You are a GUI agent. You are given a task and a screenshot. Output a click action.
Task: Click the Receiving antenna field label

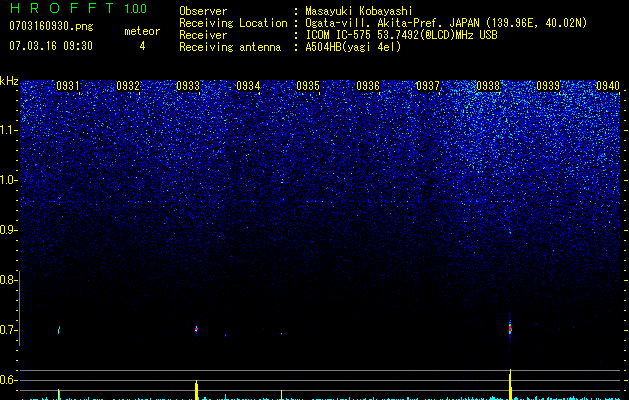pyautogui.click(x=230, y=47)
